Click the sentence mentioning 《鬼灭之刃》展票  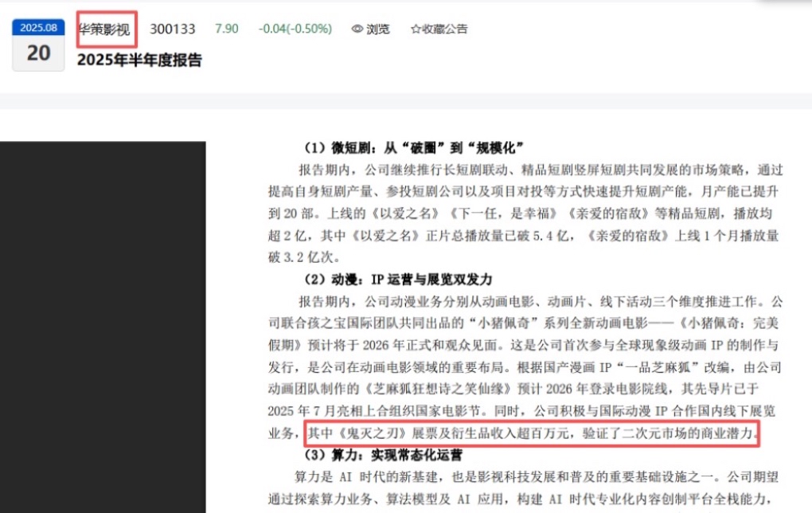click(x=533, y=433)
